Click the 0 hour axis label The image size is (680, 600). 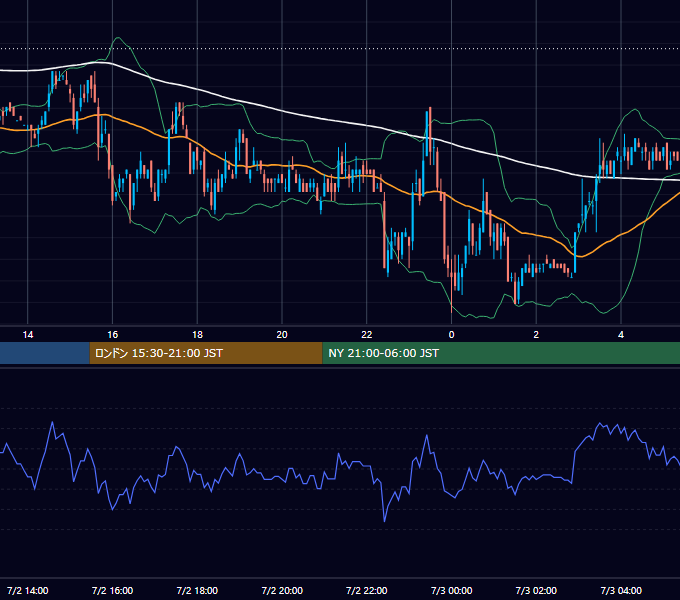coord(451,335)
